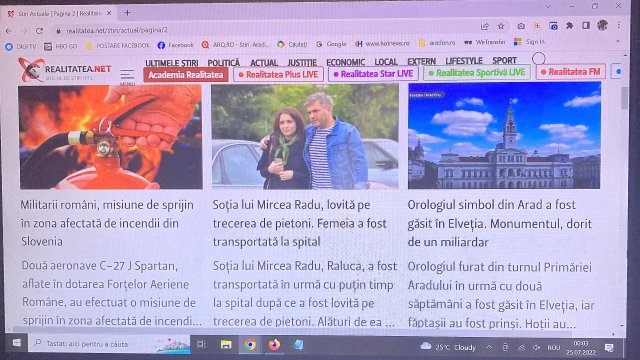Open the site hamburger menu icon
This screenshot has height=360, width=640.
127,74
